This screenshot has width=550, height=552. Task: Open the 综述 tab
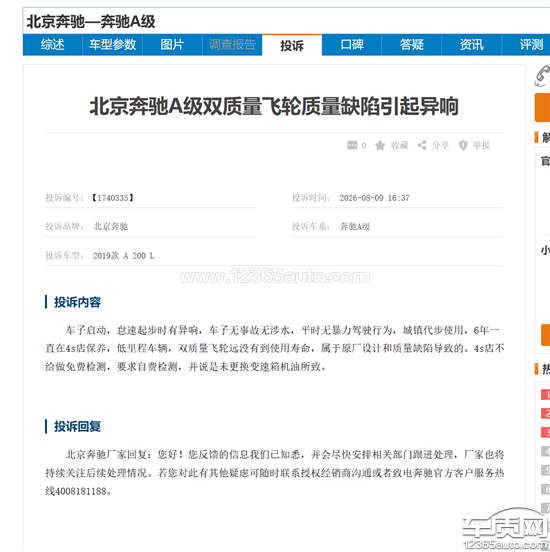tap(52, 45)
